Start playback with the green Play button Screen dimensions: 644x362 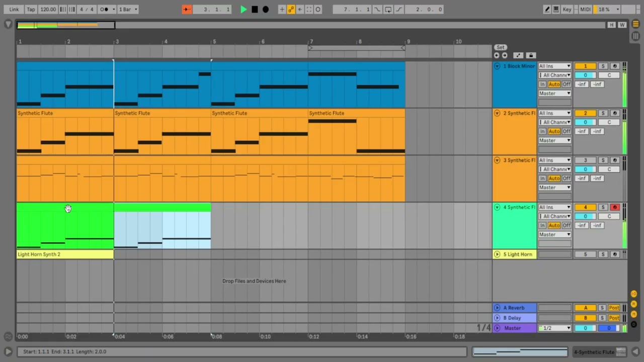[244, 9]
